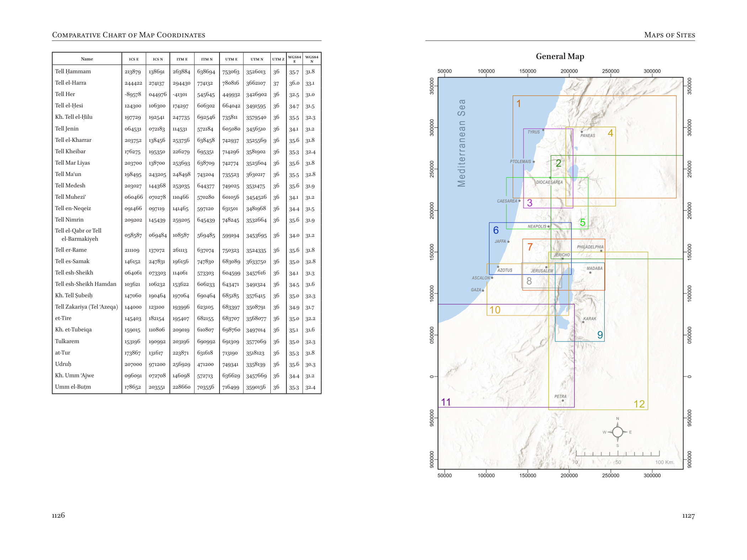Select map region number 1 label

[519, 103]
